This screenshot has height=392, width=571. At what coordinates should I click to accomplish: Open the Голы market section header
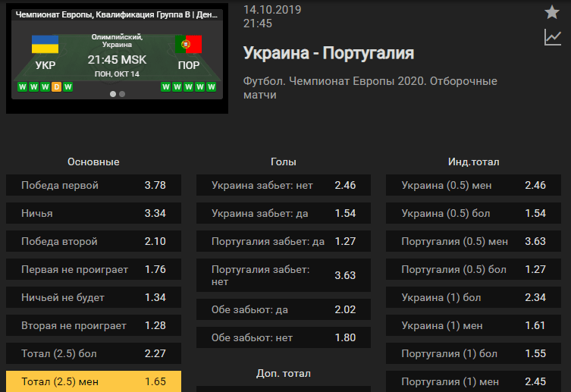click(284, 162)
